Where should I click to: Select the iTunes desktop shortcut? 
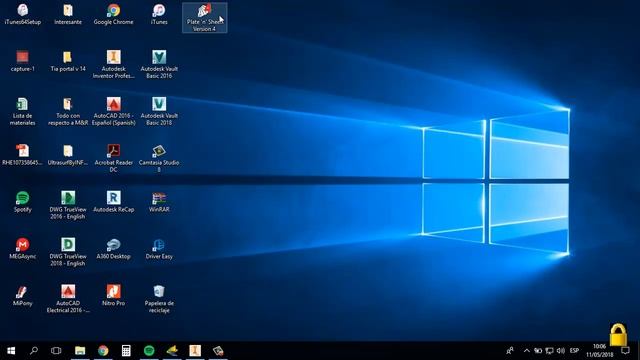(159, 15)
